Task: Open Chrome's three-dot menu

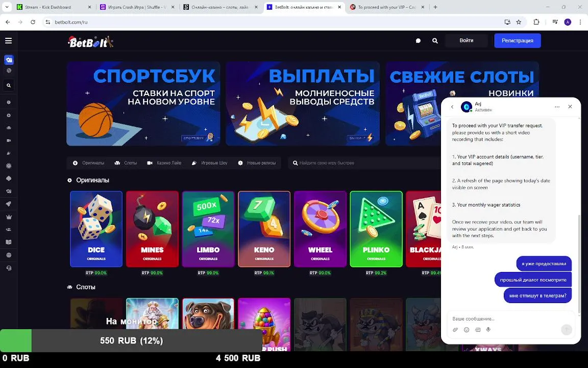Action: tap(580, 22)
